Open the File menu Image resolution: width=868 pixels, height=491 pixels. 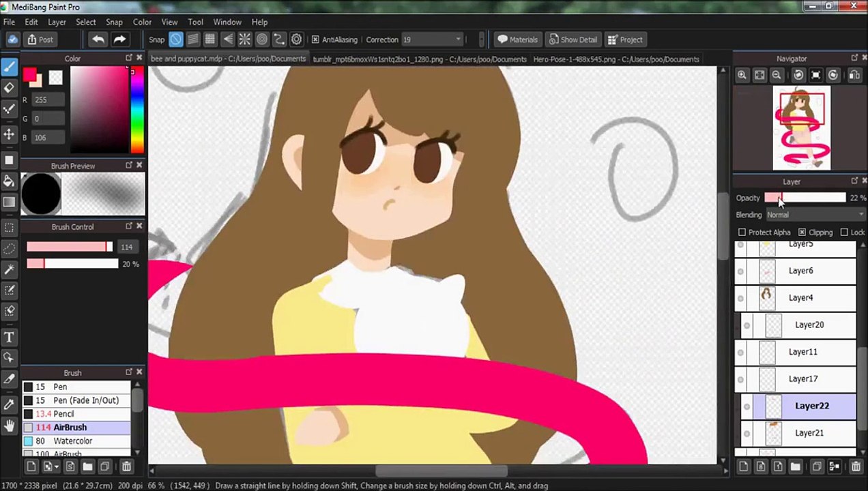tap(10, 22)
